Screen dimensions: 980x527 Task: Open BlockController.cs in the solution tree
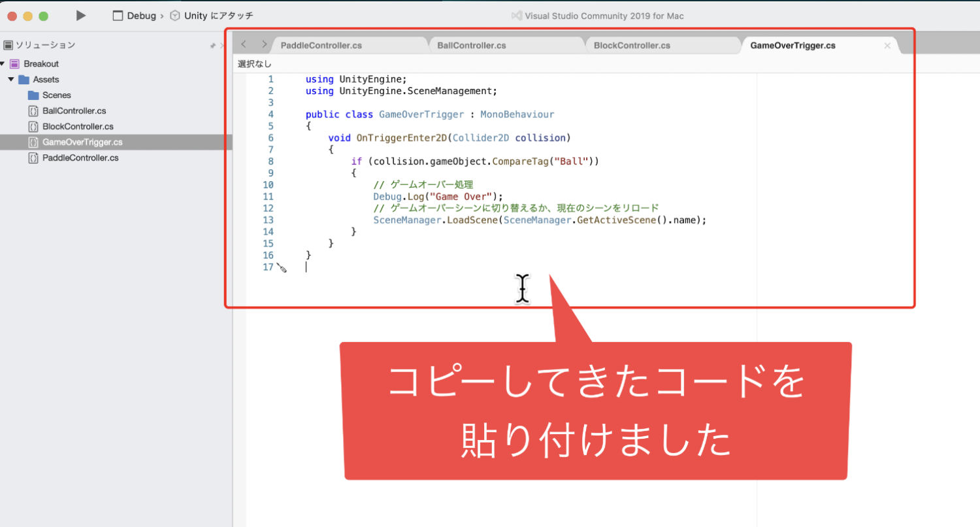78,126
